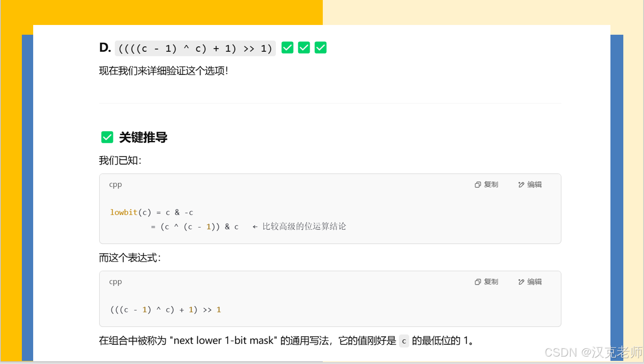Click the 关键推导 heading text
This screenshot has height=364, width=644.
[143, 137]
